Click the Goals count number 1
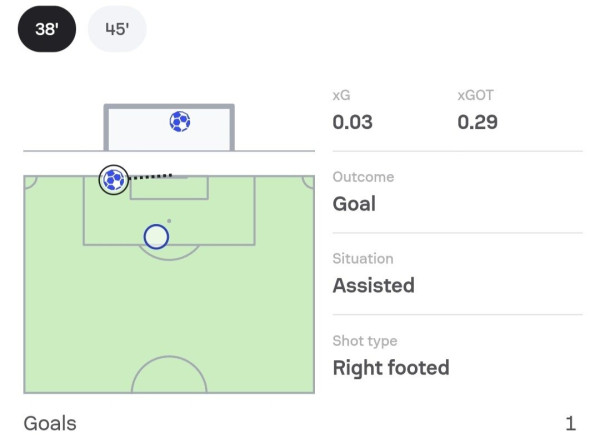Viewport: 600px width, 438px height. tap(570, 423)
